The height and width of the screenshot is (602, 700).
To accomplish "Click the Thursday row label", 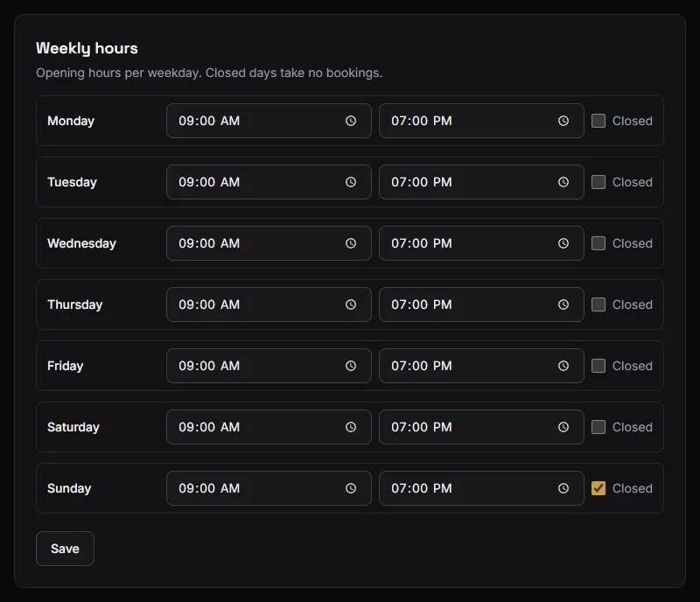I will pos(75,304).
